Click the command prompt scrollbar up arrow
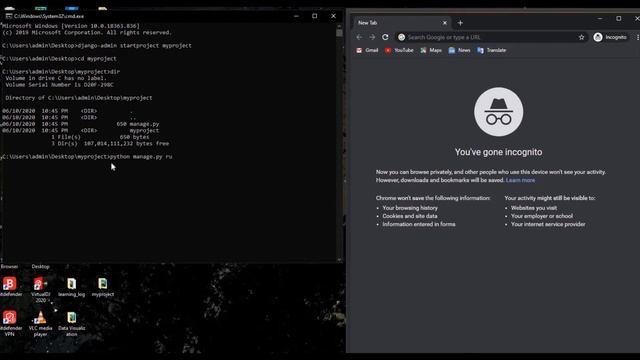 pos(340,25)
